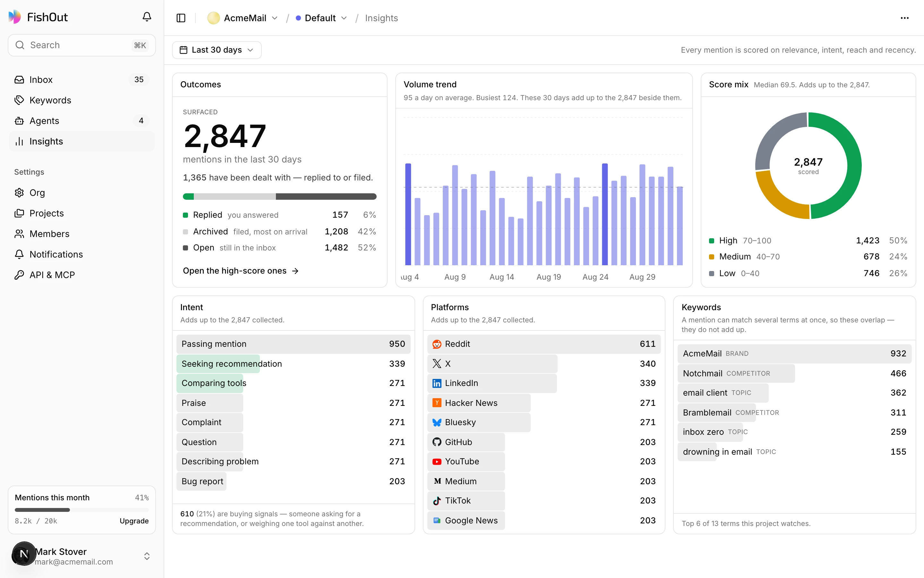Click the outcomes progress bar

(x=279, y=197)
